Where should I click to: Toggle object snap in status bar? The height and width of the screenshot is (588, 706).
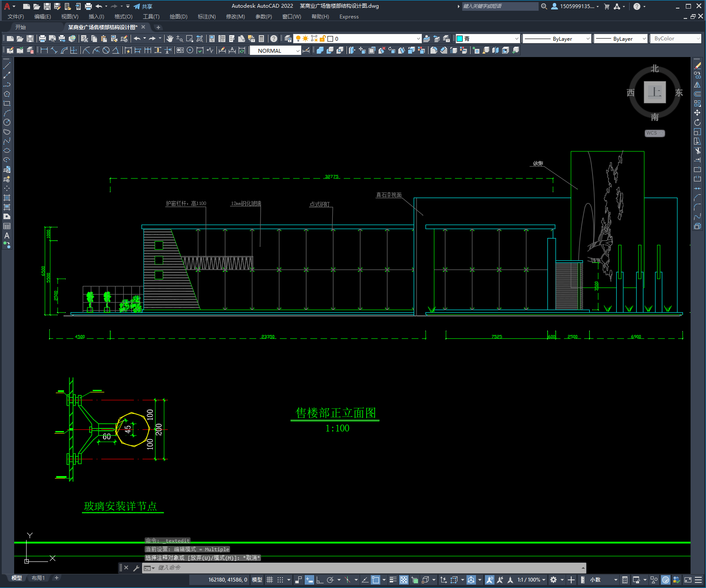click(x=376, y=580)
